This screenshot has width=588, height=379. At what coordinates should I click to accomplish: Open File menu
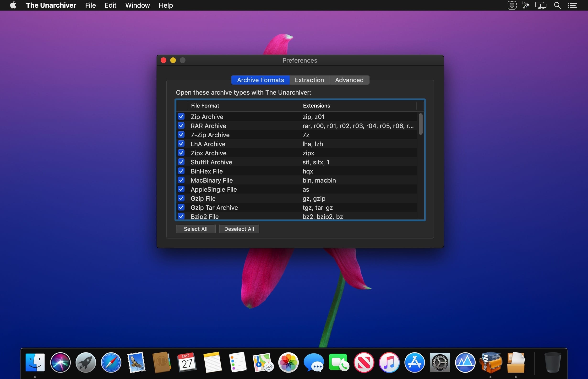[x=90, y=5]
